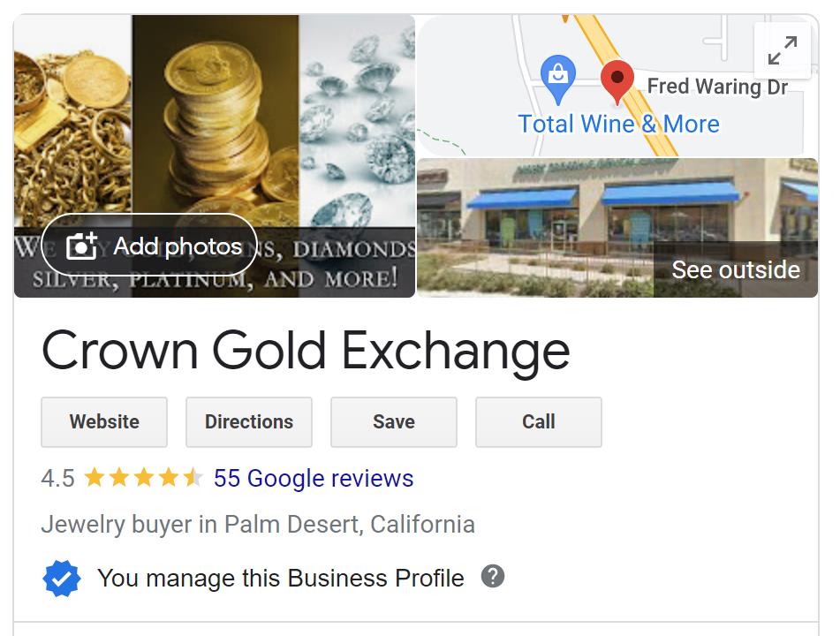Click the You manage this Business Profile text
Image resolution: width=840 pixels, height=636 pixels.
[280, 578]
